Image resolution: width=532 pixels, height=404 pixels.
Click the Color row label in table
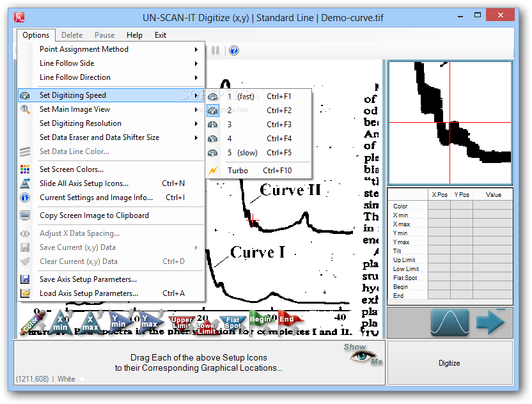click(x=400, y=206)
